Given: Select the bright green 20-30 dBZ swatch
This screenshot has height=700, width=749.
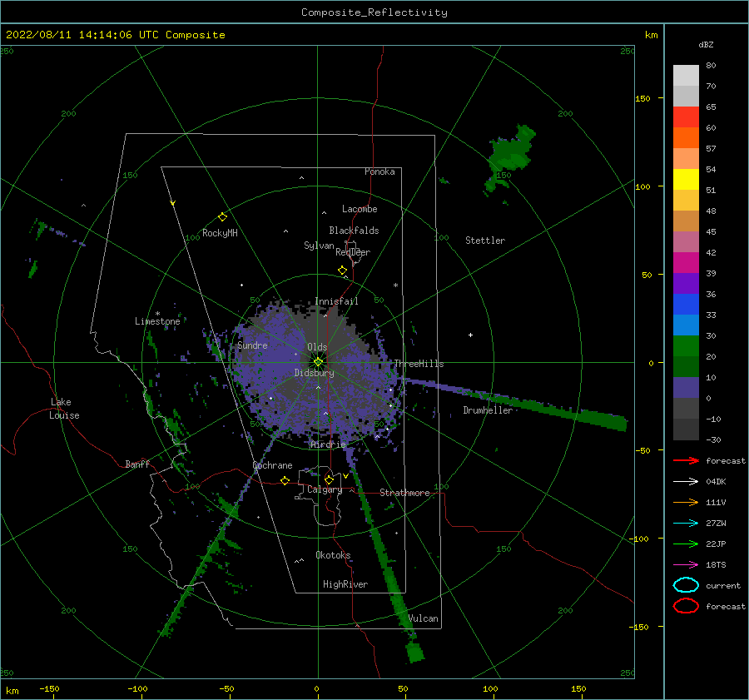Looking at the screenshot, I should point(686,346).
